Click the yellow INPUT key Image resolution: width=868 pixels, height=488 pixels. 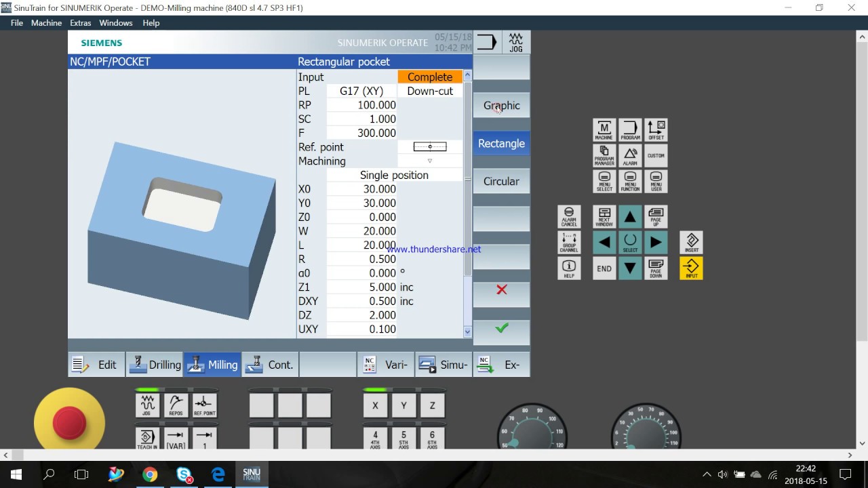[x=691, y=268]
